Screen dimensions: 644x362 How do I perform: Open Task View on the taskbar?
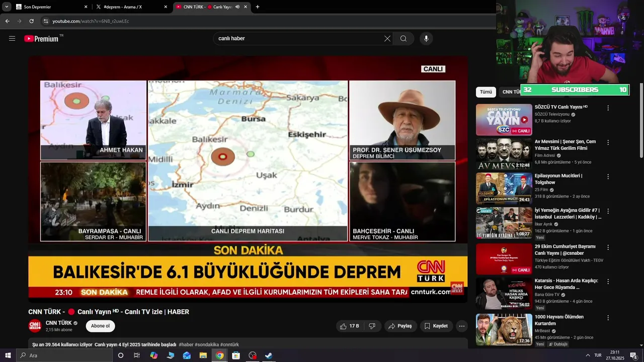tap(136, 355)
